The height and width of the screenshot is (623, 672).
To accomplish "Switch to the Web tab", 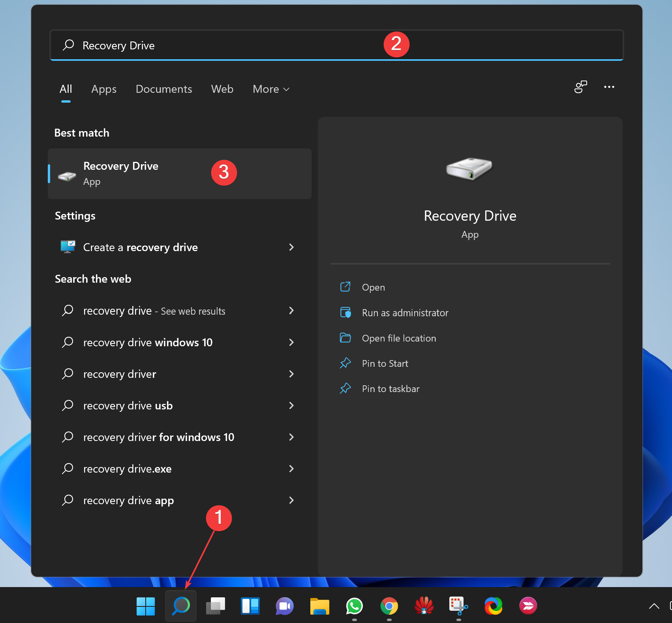I will tap(222, 89).
